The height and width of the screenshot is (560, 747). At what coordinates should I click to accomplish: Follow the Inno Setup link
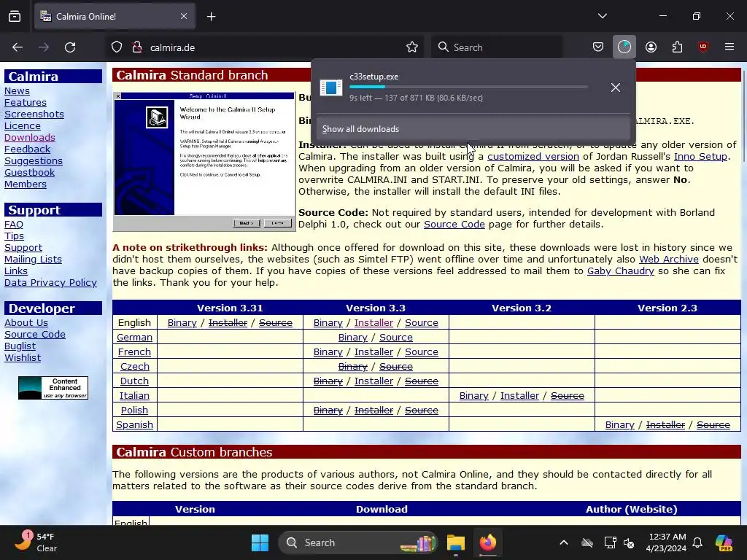pyautogui.click(x=700, y=156)
